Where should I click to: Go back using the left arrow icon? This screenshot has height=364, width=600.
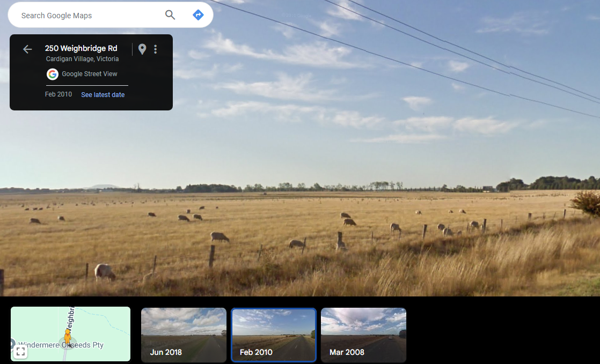27,49
